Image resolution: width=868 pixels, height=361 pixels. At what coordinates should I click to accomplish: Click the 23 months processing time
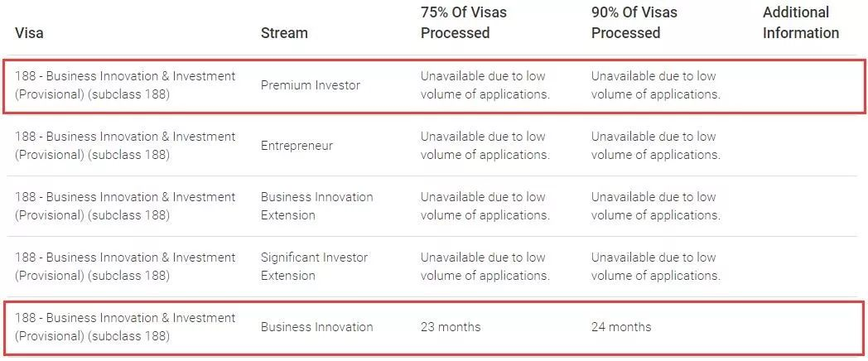451,327
